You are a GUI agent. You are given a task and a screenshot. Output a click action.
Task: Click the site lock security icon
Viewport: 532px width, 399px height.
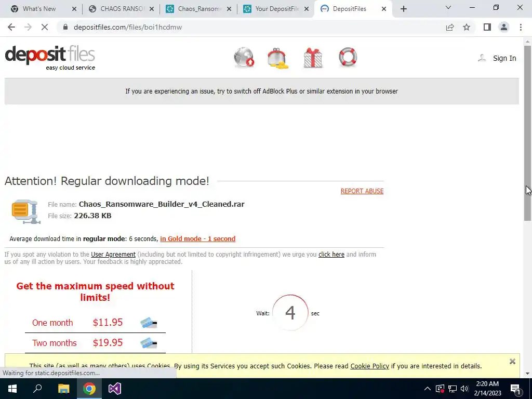point(66,27)
